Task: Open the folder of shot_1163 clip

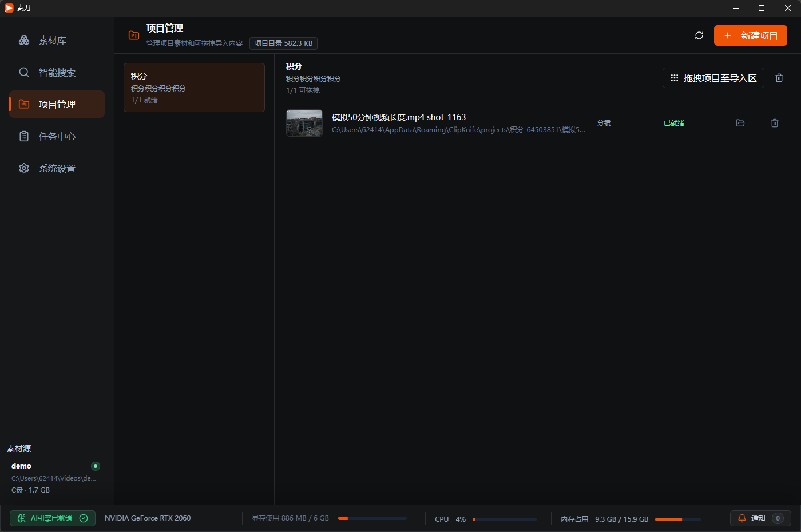Action: point(740,123)
